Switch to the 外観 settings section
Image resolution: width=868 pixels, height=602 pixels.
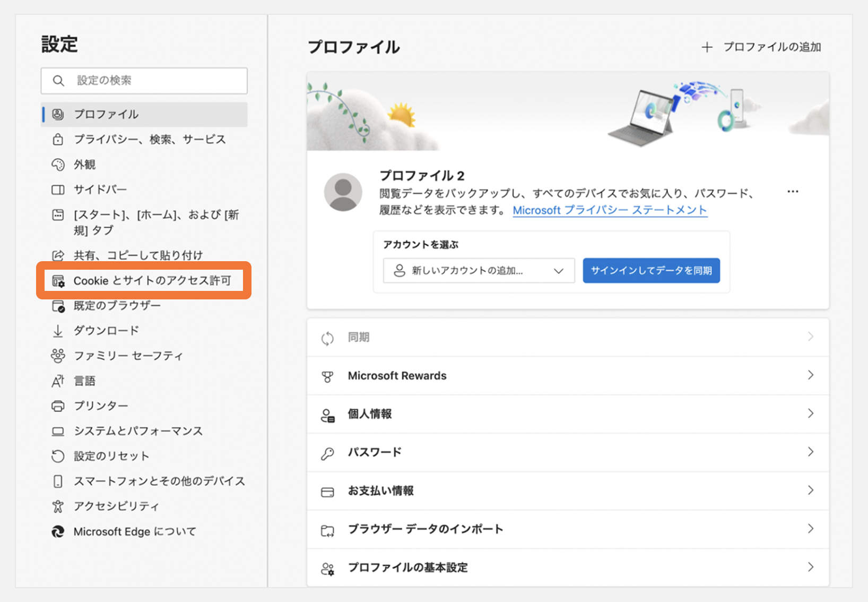(x=84, y=165)
